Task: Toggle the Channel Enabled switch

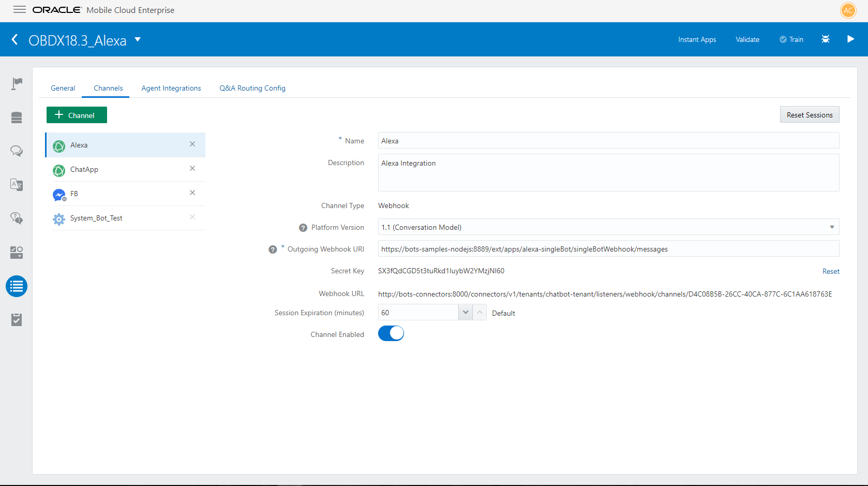Action: 391,334
